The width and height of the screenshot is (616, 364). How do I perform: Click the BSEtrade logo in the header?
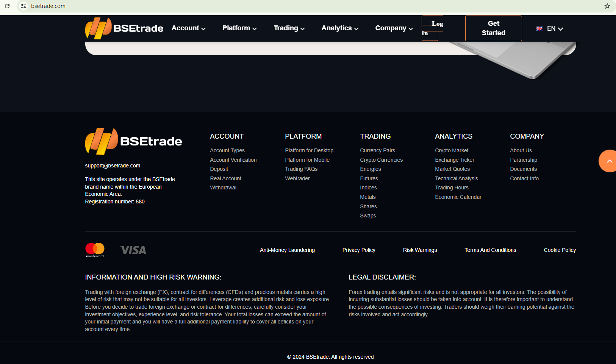124,28
